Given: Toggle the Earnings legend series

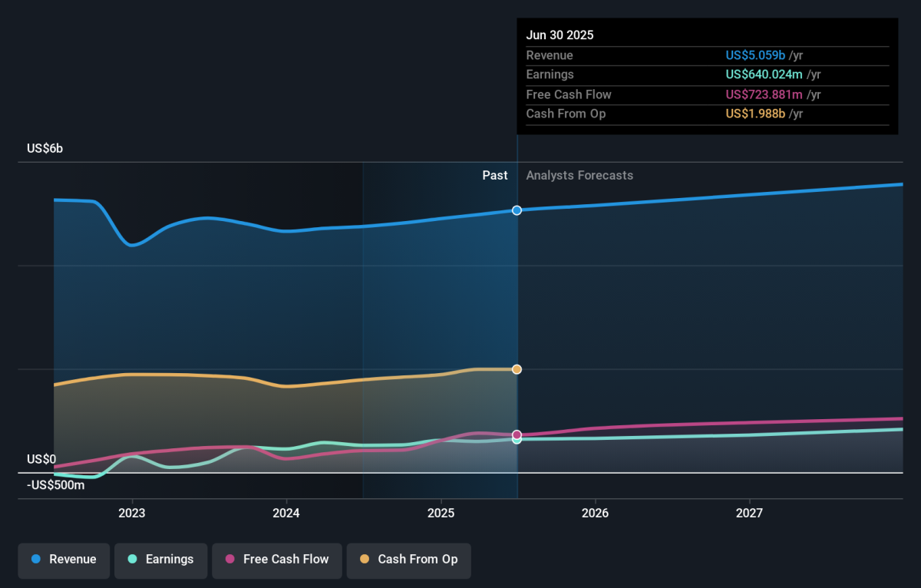Looking at the screenshot, I should (160, 560).
